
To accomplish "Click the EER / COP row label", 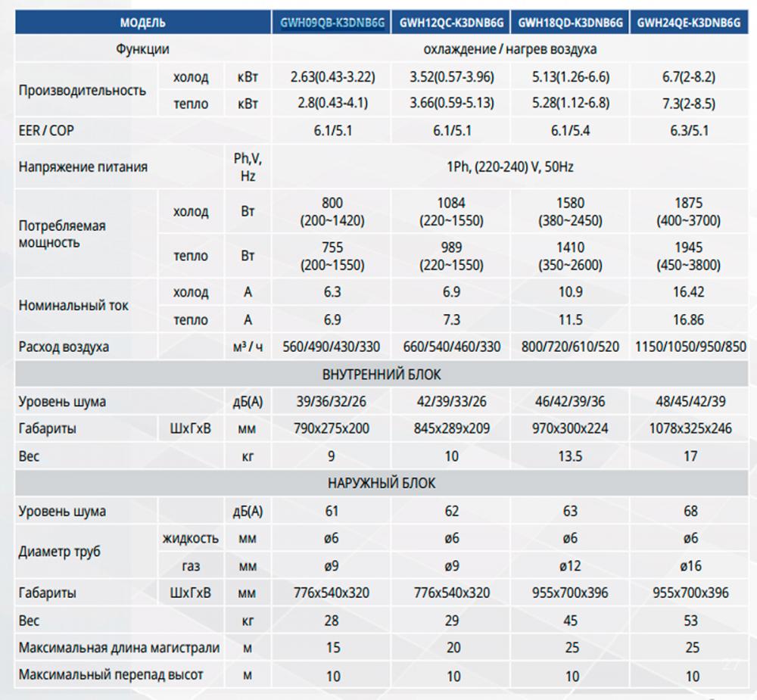I will 47,130.
